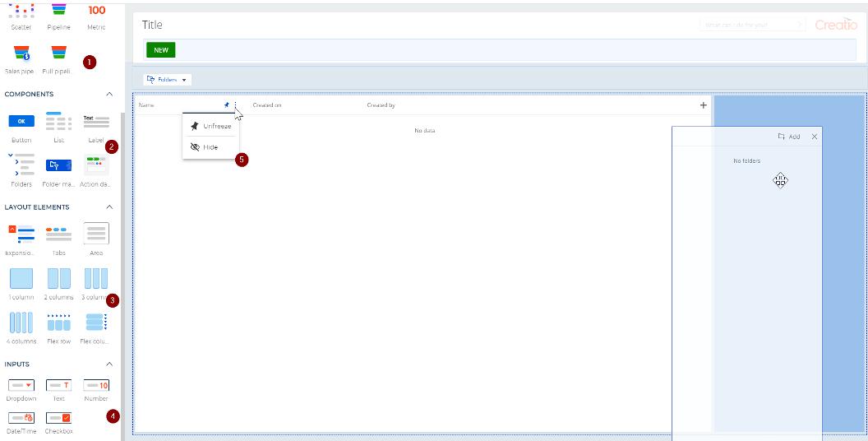This screenshot has height=441, width=868.
Task: Select the Sales pipeline element
Action: pos(21,60)
